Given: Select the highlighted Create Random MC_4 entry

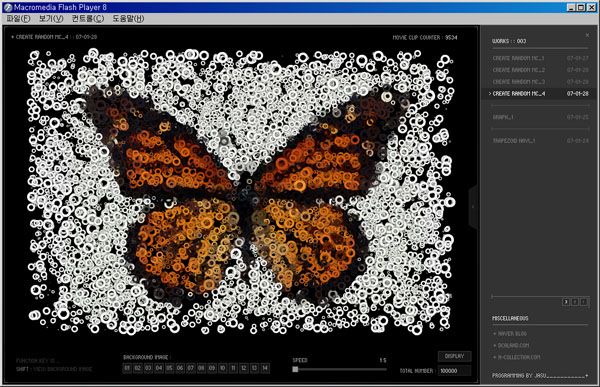Looking at the screenshot, I should tap(538, 94).
